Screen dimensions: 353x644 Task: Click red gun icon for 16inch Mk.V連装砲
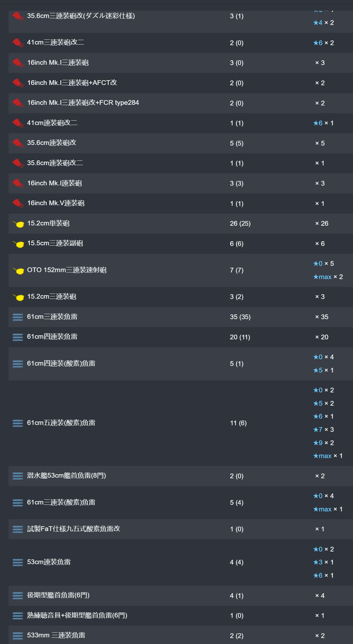pyautogui.click(x=18, y=204)
